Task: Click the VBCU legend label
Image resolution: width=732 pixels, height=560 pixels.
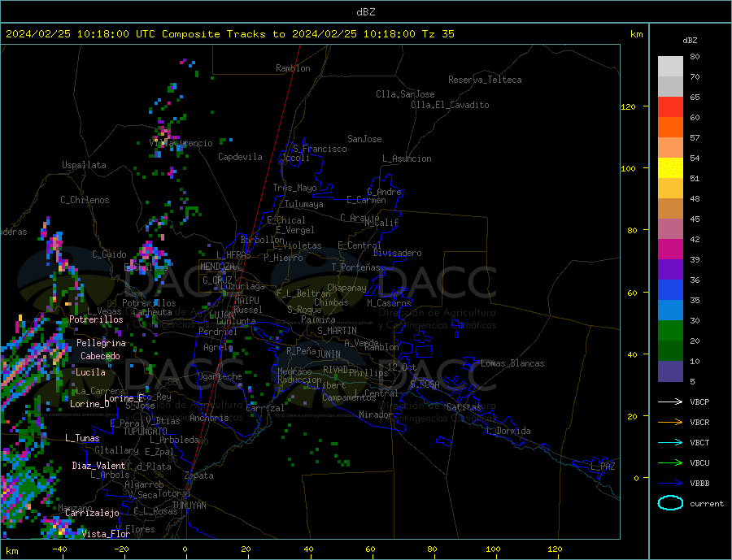Action: [x=699, y=463]
